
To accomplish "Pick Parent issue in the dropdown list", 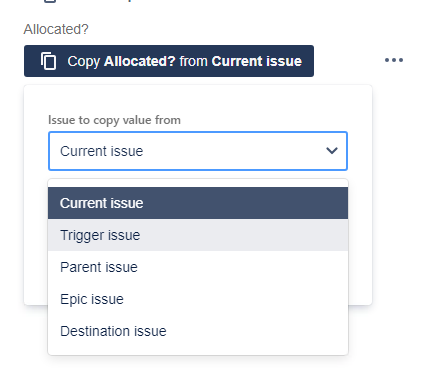I will [198, 267].
